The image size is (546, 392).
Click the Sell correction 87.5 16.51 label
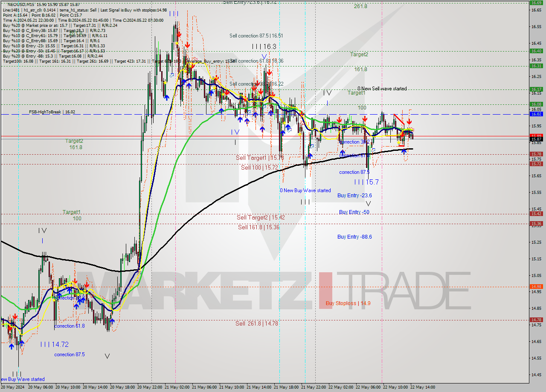(256, 36)
